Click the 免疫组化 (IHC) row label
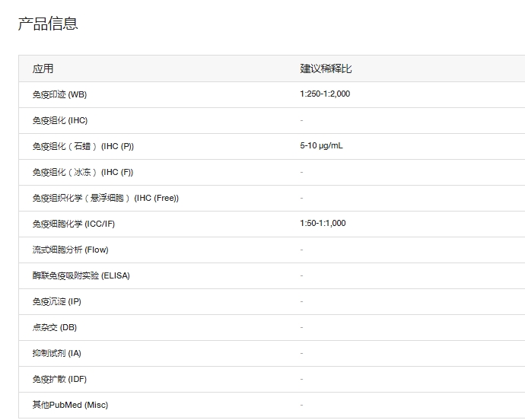The height and width of the screenshot is (420, 525). 60,120
